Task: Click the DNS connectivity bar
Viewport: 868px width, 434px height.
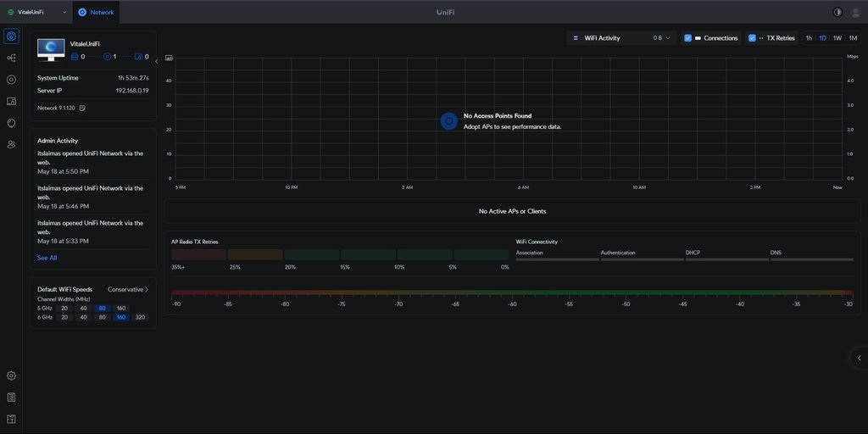Action: point(811,259)
